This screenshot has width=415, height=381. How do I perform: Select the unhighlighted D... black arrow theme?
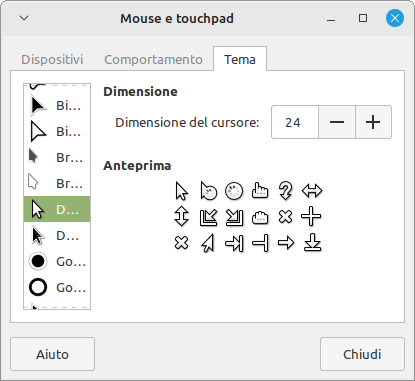tap(57, 236)
